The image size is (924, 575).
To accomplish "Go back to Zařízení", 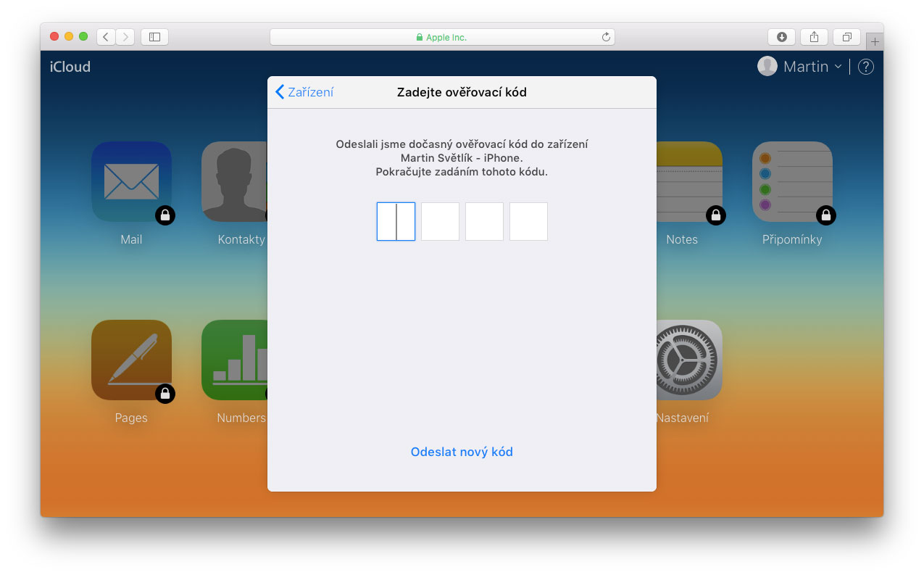I will point(304,92).
